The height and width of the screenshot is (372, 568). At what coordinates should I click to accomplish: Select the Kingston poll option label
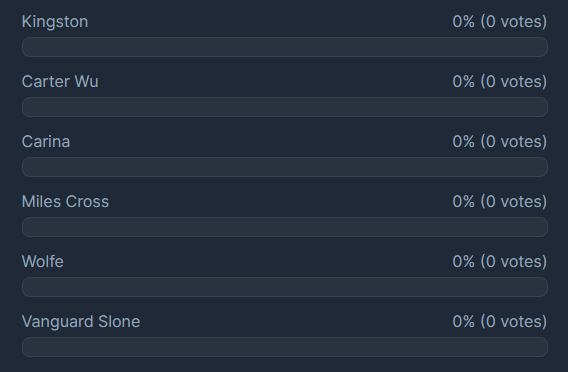[55, 22]
